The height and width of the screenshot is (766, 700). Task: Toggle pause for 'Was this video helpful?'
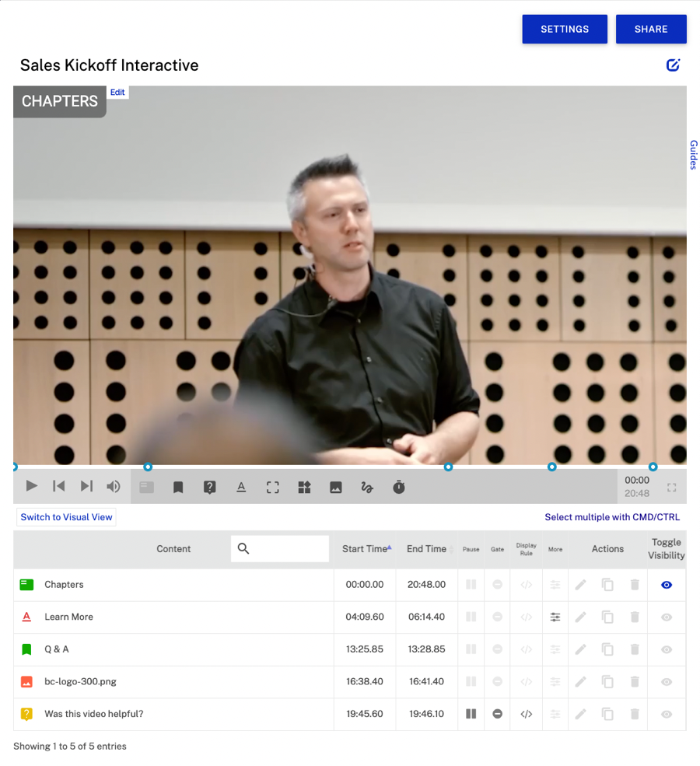coord(471,714)
